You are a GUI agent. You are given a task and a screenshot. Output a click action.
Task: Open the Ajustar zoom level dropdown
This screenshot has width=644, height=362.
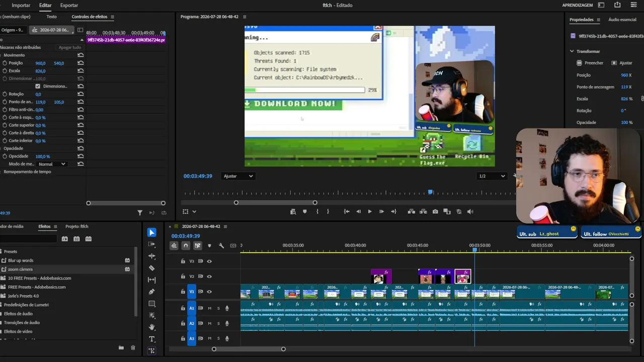pos(238,176)
